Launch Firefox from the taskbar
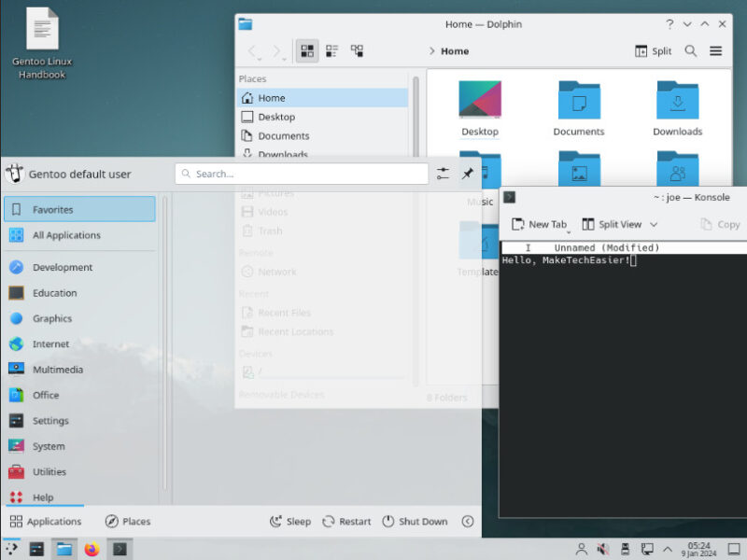The width and height of the screenshot is (747, 560). (92, 550)
